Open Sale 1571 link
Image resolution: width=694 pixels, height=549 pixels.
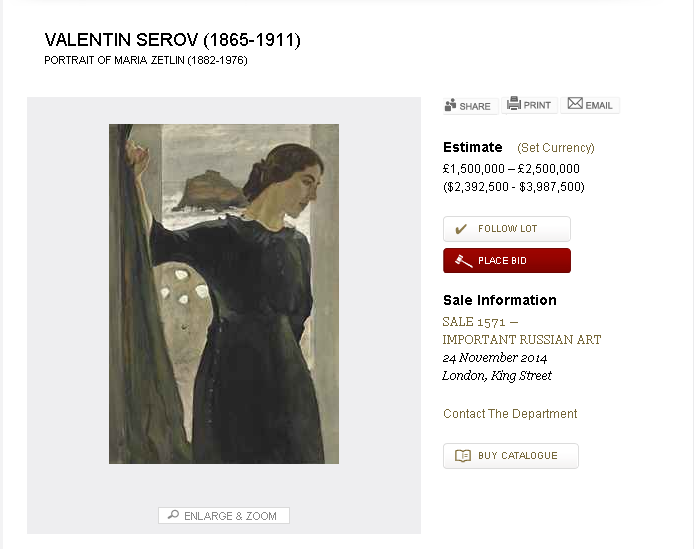(474, 322)
